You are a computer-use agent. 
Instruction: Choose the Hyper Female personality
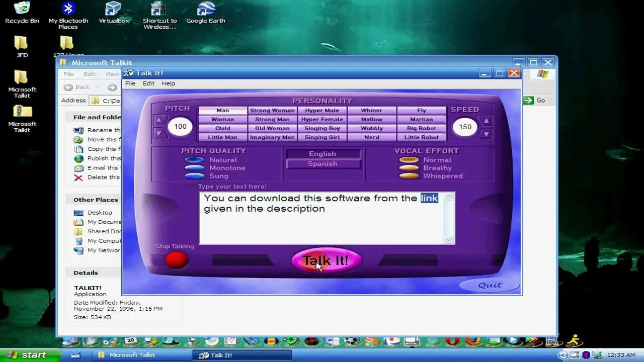click(x=322, y=120)
